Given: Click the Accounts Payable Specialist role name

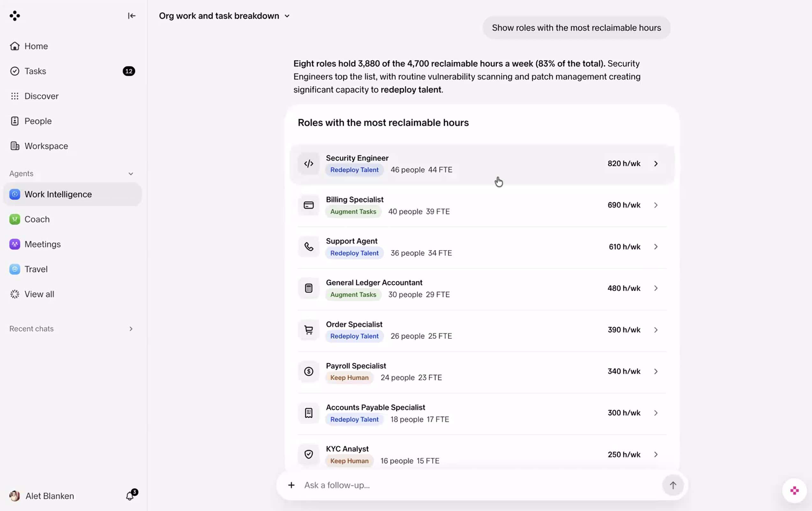Looking at the screenshot, I should (x=375, y=407).
